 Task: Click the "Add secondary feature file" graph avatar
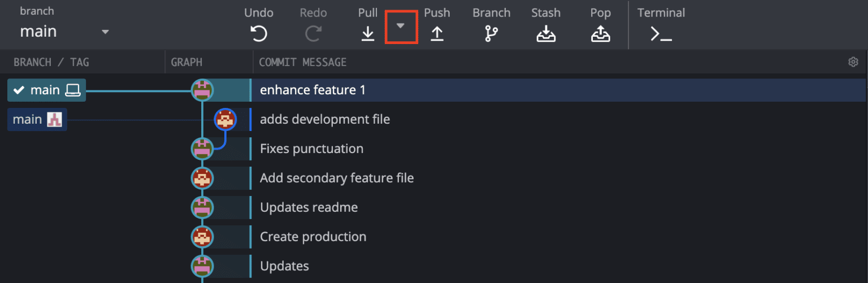[x=202, y=178]
